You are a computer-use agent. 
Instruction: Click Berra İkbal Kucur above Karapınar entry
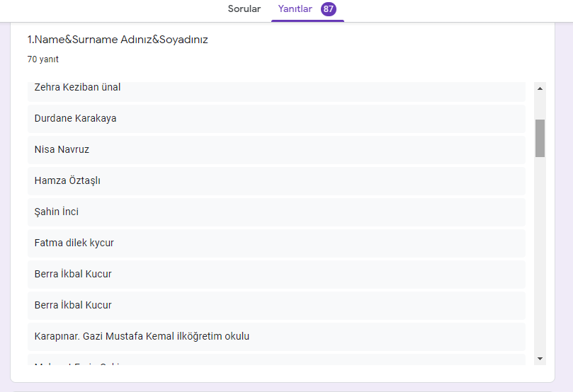pyautogui.click(x=276, y=305)
